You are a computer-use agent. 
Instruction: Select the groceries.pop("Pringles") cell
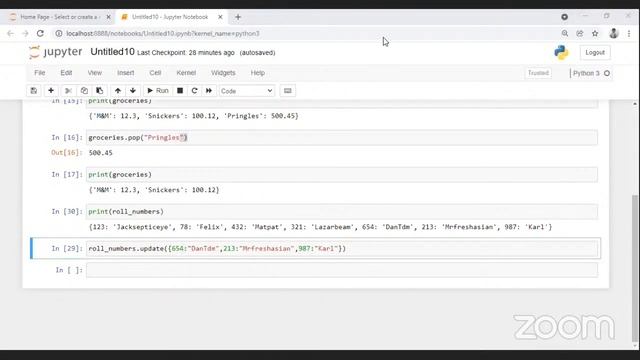pos(342,138)
